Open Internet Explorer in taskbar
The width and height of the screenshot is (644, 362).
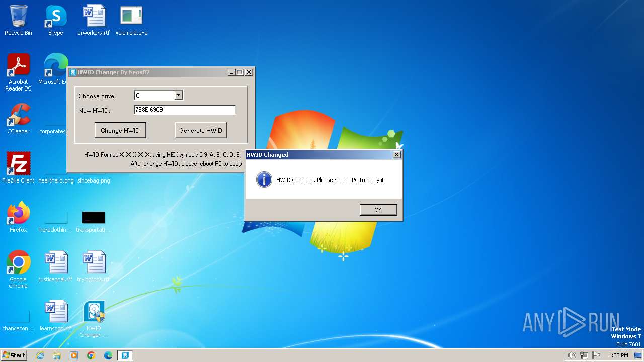(40, 355)
